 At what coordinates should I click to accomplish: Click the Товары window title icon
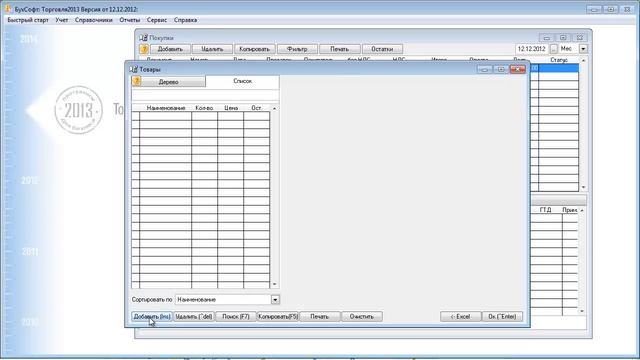(133, 69)
